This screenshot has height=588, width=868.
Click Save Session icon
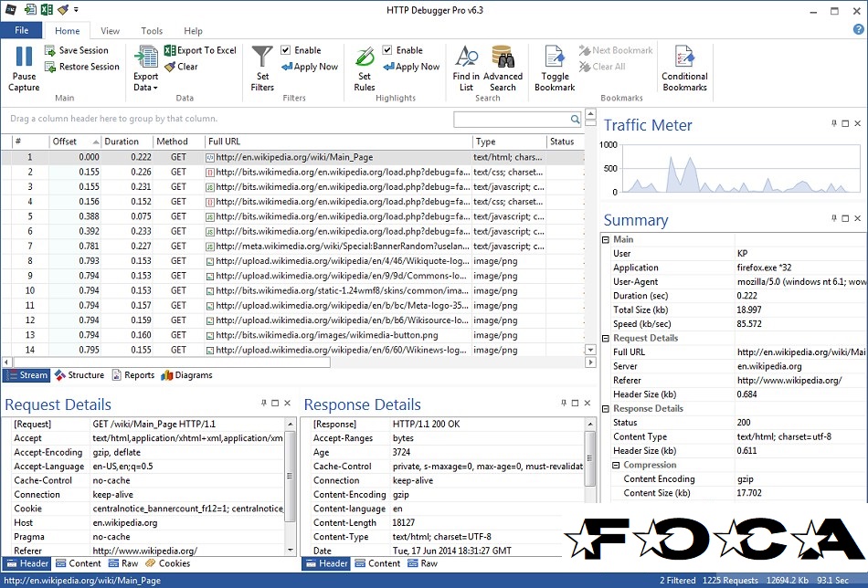[x=50, y=50]
